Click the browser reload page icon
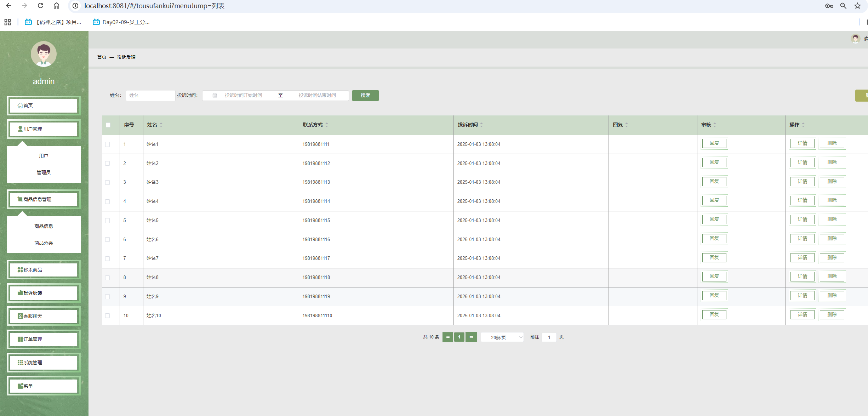The height and width of the screenshot is (416, 868). (x=40, y=6)
